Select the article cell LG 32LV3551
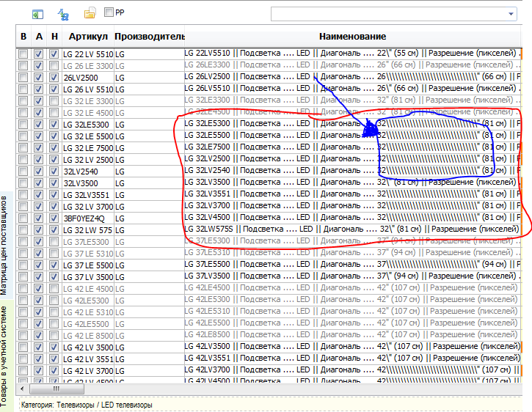 pyautogui.click(x=88, y=195)
